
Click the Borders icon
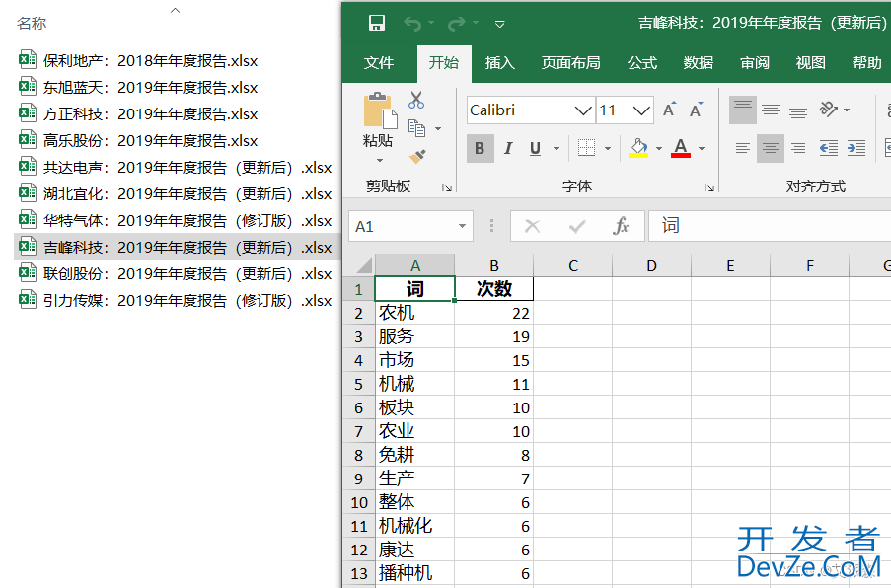tap(586, 148)
